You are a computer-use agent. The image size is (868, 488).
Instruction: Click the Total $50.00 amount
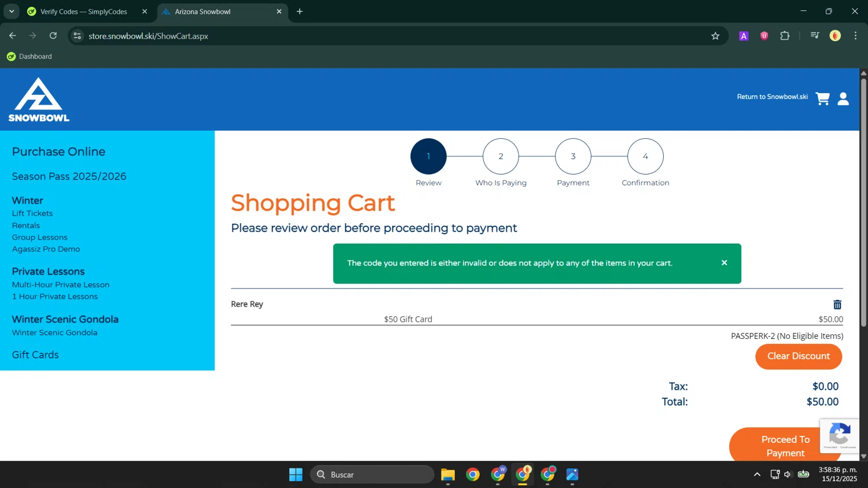point(822,402)
